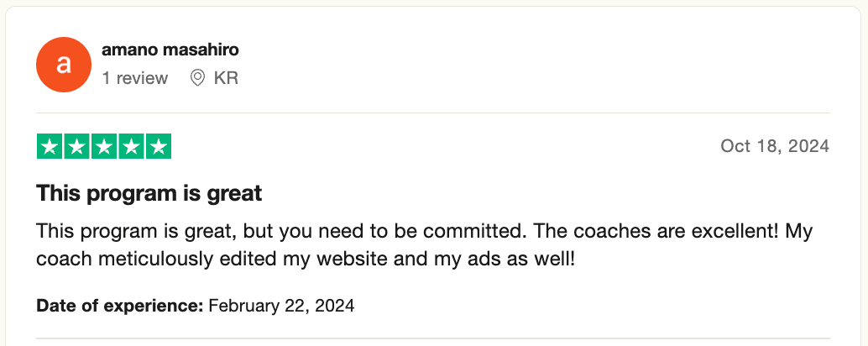Click the divider line under the experience date
Viewport: 868px width, 346px height.
coord(433,338)
